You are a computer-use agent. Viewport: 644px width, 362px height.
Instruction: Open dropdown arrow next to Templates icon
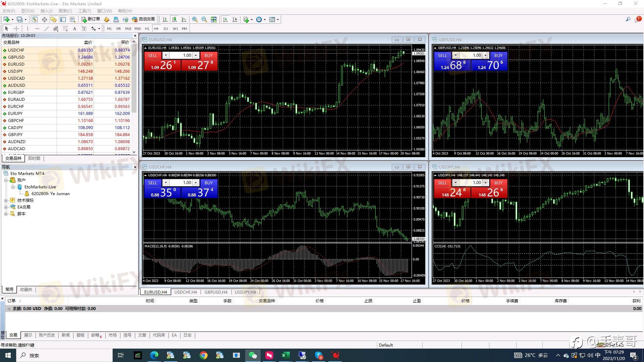pos(278,19)
